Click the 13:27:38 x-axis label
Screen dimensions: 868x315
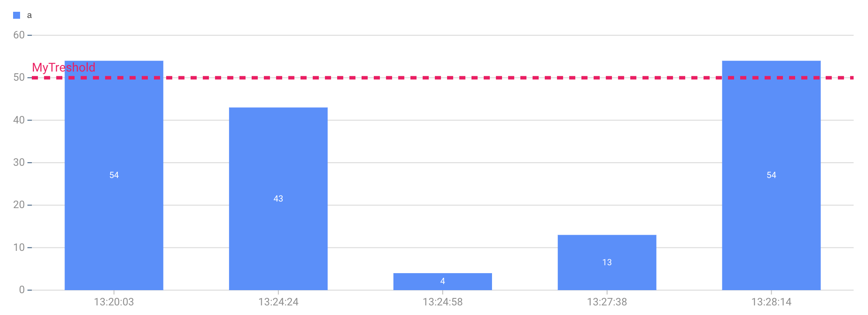(x=607, y=302)
